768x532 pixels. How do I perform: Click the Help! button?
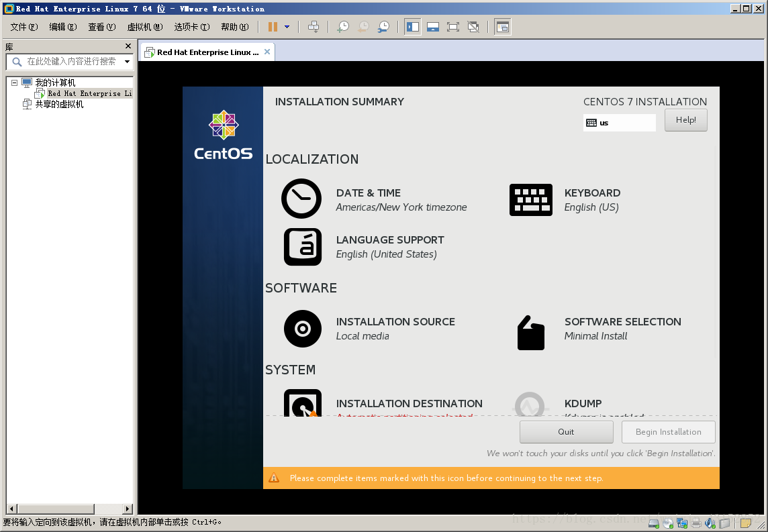[685, 120]
